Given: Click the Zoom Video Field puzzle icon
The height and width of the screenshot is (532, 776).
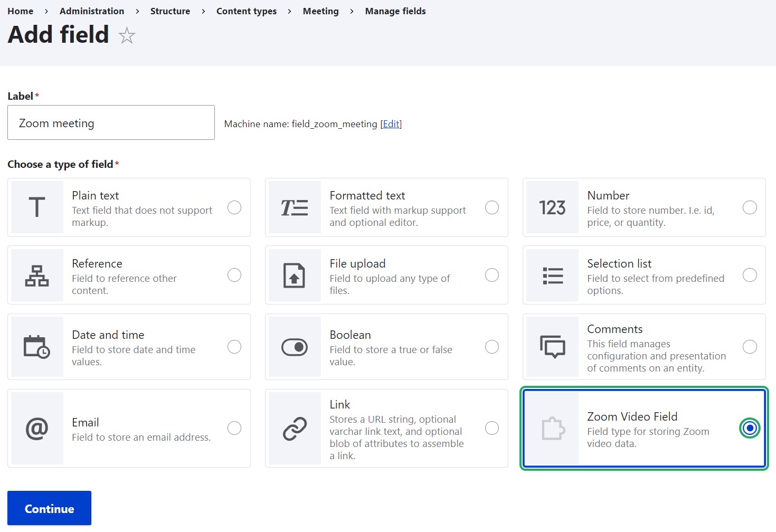Looking at the screenshot, I should click(x=553, y=428).
